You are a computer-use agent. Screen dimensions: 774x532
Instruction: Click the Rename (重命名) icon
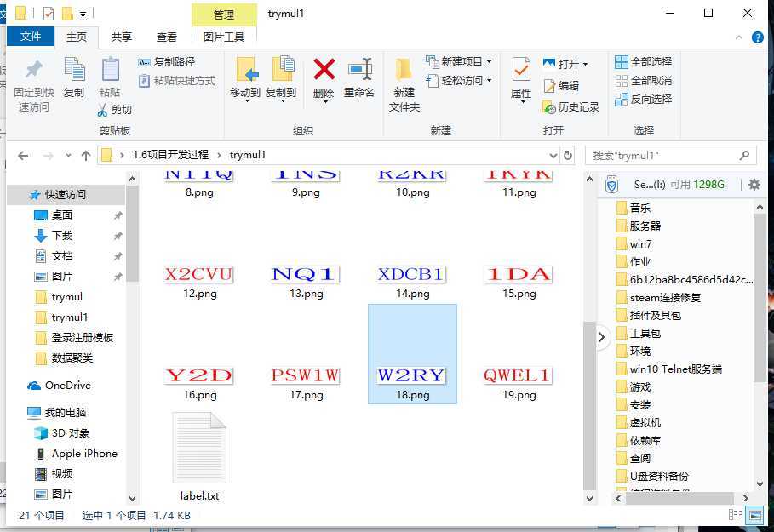point(359,69)
